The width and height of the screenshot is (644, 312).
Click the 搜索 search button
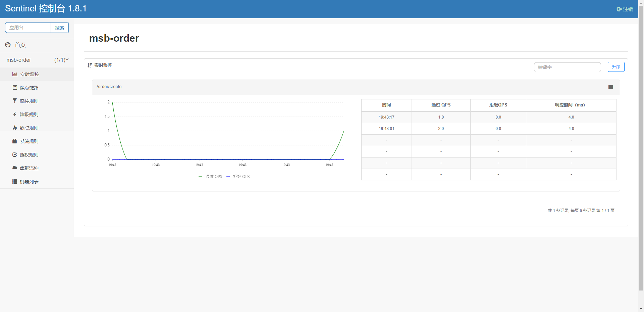point(60,28)
